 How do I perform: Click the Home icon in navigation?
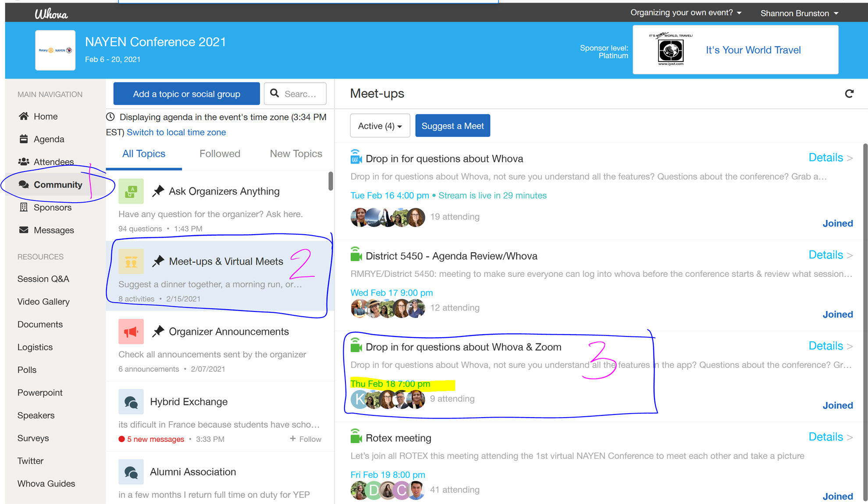[x=24, y=116]
